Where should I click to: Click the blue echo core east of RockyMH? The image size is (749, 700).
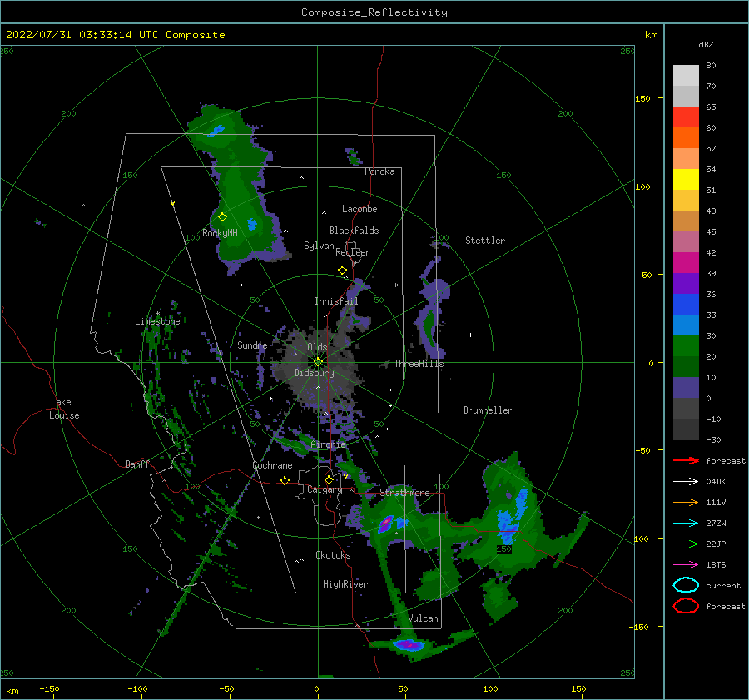pos(251,224)
